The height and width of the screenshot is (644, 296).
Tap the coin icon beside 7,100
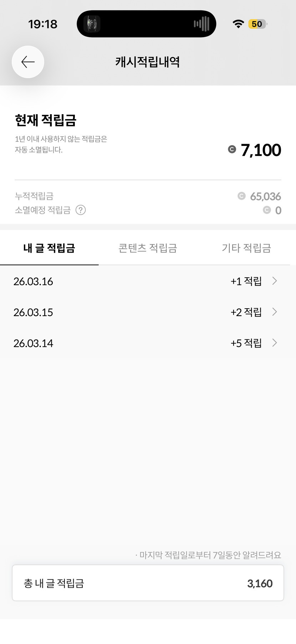(232, 149)
